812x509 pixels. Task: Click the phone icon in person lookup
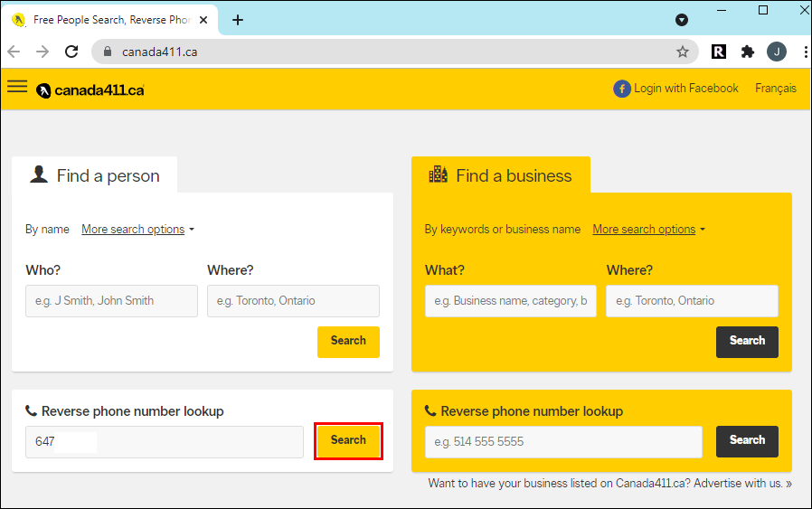tap(31, 410)
